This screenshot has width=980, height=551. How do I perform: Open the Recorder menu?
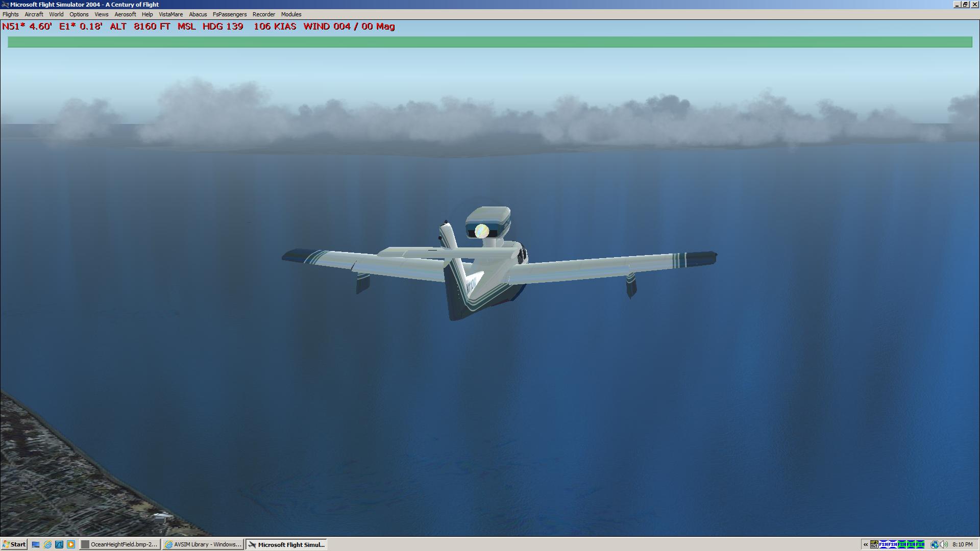[x=263, y=14]
